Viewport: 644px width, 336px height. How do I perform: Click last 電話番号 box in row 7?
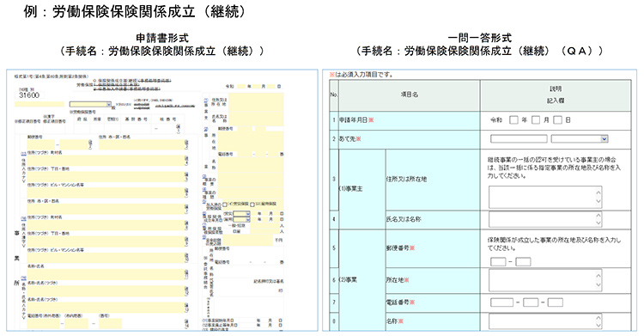tap(555, 302)
